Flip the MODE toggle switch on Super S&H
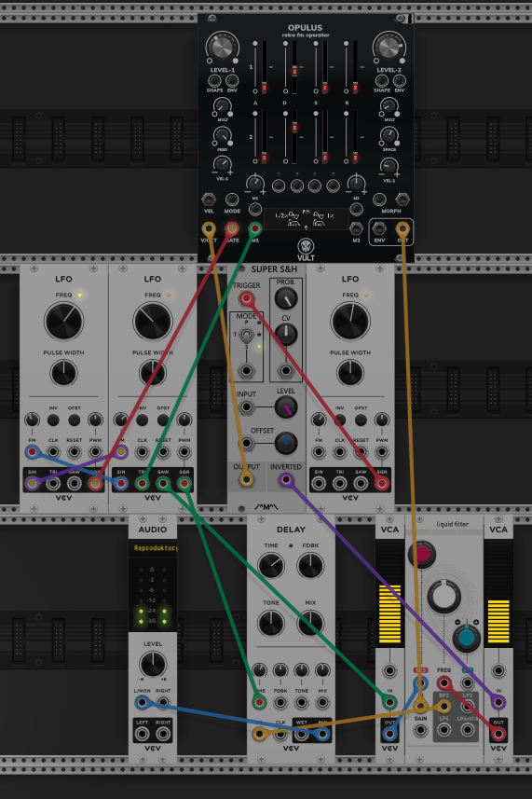 pyautogui.click(x=246, y=335)
